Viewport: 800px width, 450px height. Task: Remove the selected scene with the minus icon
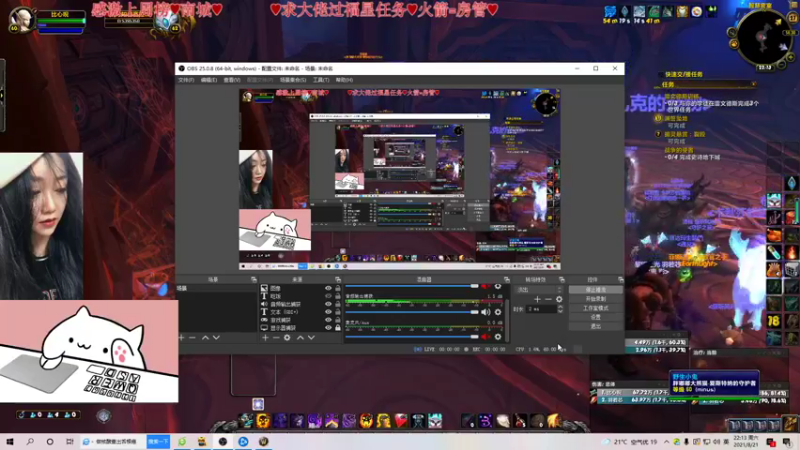(192, 338)
